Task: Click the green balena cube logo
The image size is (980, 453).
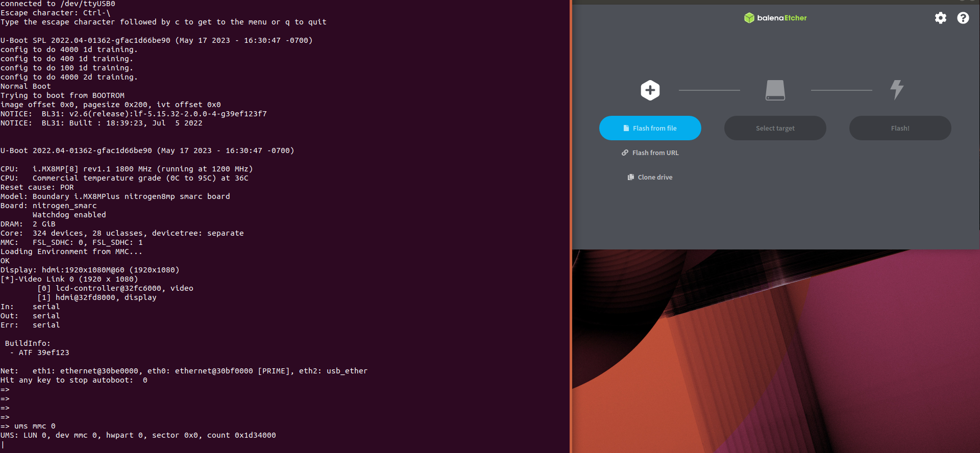Action: (749, 18)
